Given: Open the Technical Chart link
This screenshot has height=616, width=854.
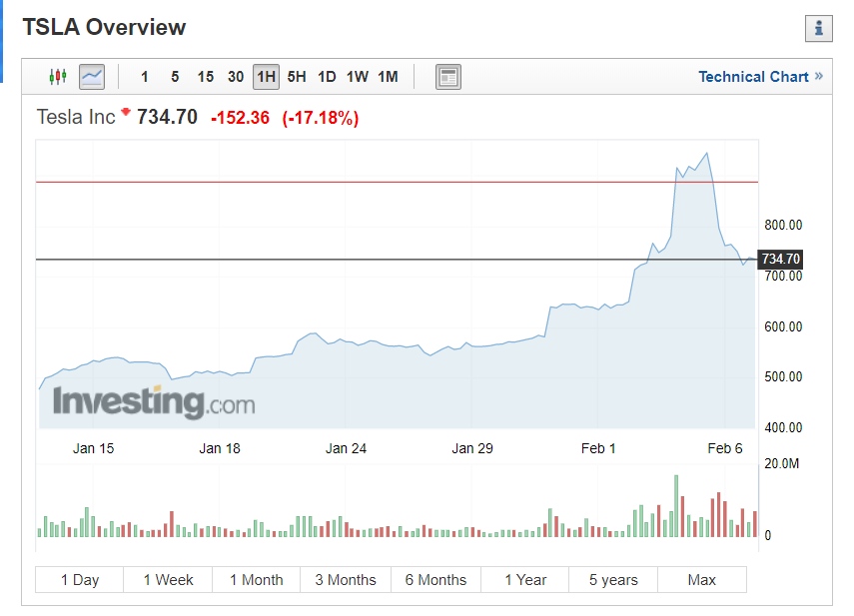Looking at the screenshot, I should click(760, 77).
